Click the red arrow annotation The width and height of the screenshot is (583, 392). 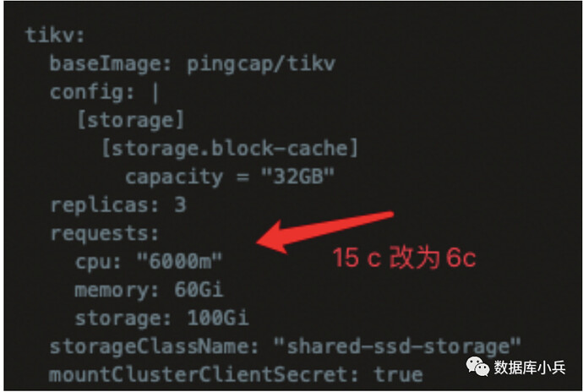pos(325,231)
